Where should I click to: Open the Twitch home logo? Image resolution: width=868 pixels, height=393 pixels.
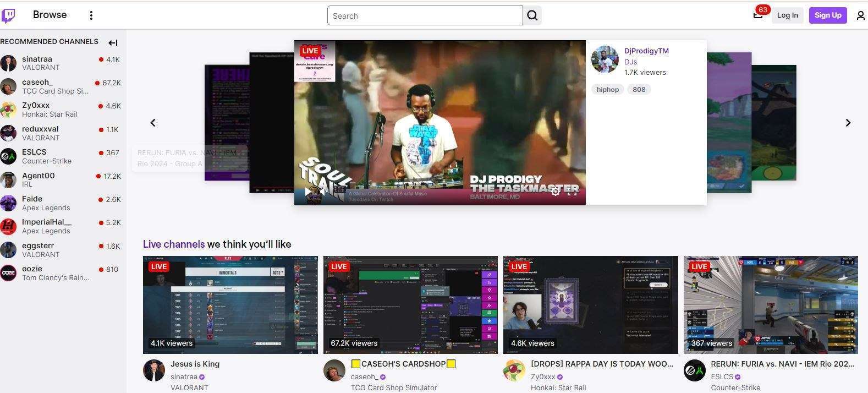pos(8,15)
